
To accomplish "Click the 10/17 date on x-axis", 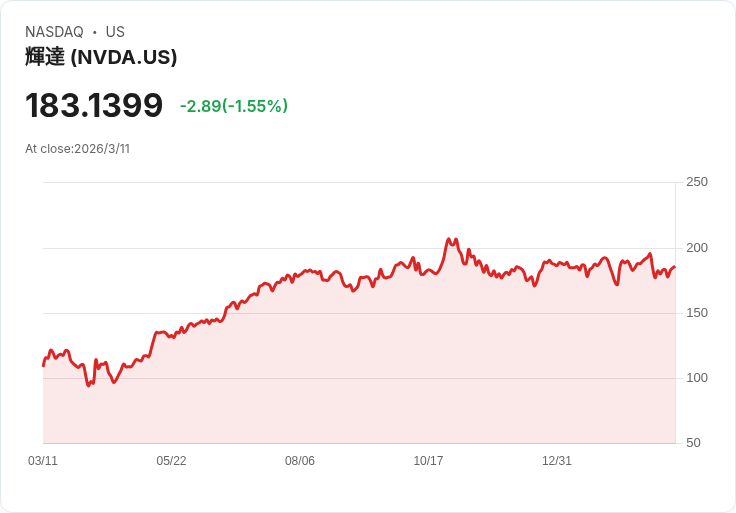I will (428, 461).
